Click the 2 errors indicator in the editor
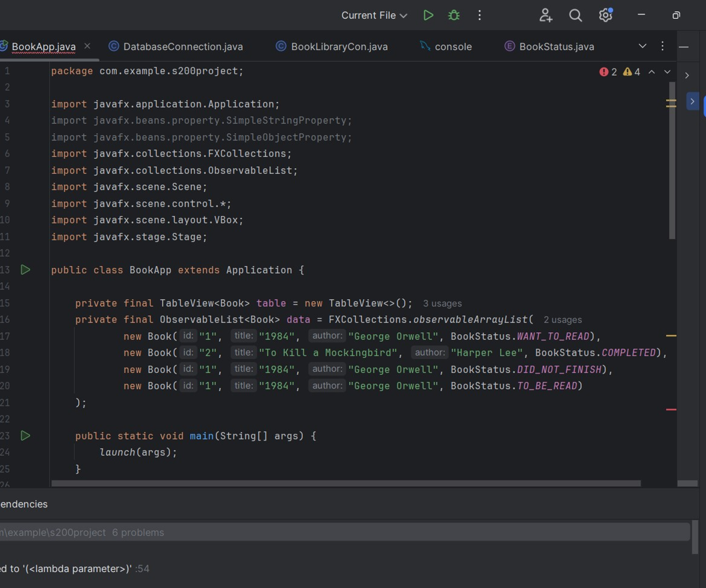Viewport: 706px width, 588px height. point(608,71)
